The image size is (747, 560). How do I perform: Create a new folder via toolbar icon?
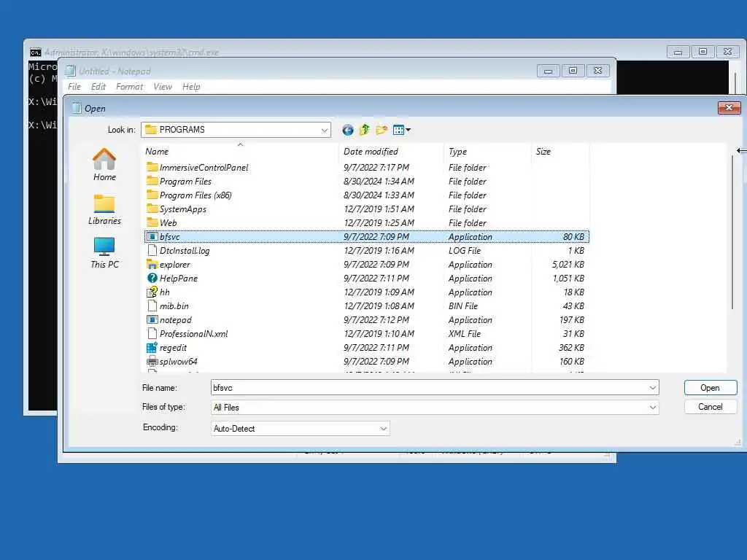tap(382, 130)
